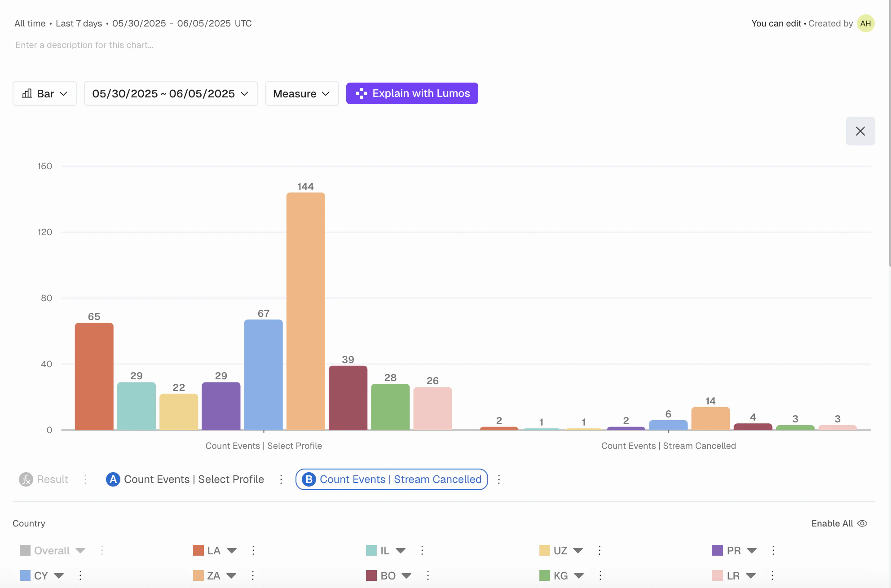This screenshot has width=891, height=588.
Task: Click the Result formula icon
Action: (26, 479)
